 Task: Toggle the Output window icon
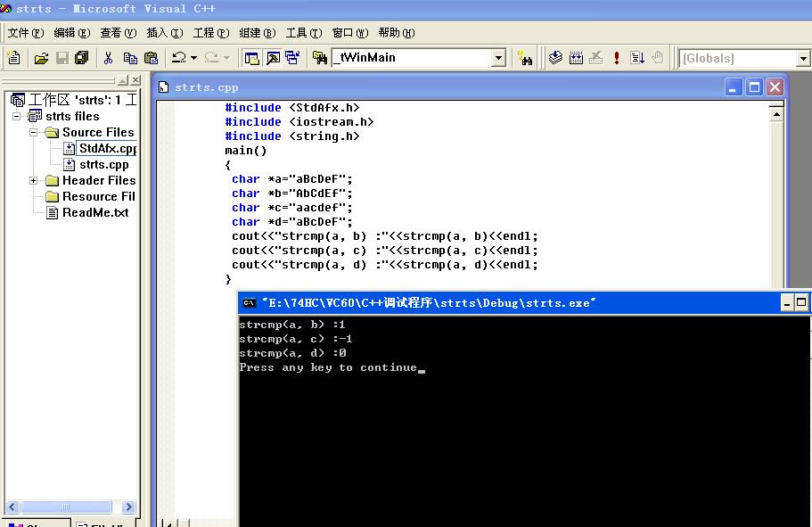(273, 58)
